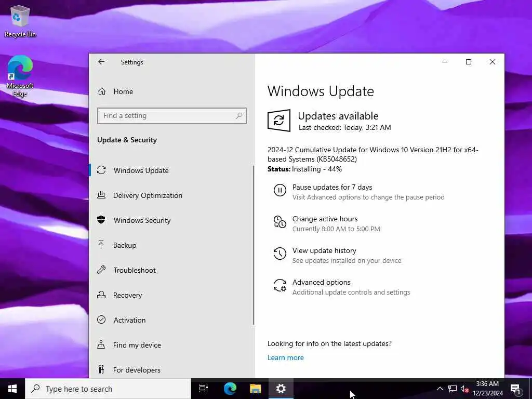
Task: Open the Home settings page
Action: (171, 91)
